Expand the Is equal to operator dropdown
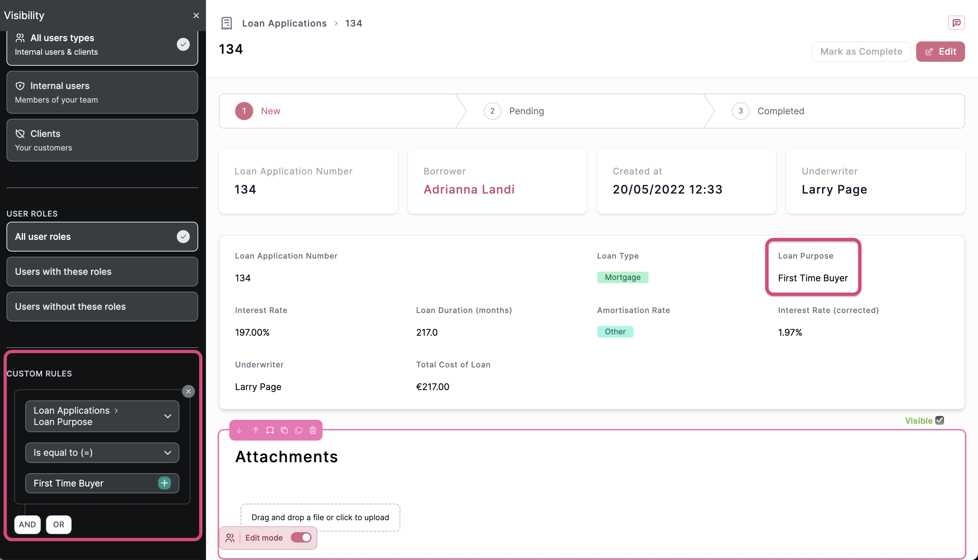 coord(102,452)
